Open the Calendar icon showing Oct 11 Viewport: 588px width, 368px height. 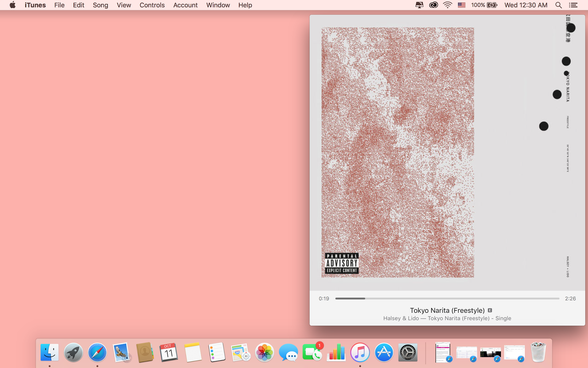(169, 353)
